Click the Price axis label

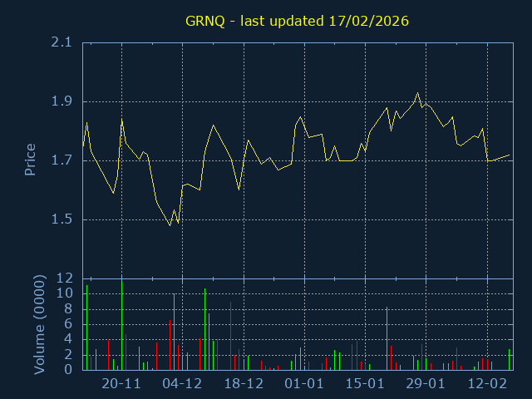coord(31,160)
